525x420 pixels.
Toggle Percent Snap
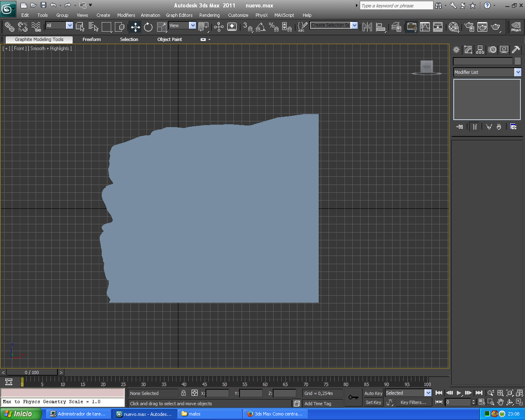point(274,27)
